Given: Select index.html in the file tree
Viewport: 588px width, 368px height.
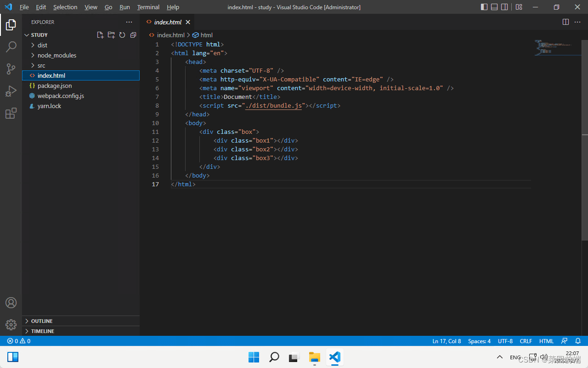Looking at the screenshot, I should [x=81, y=75].
